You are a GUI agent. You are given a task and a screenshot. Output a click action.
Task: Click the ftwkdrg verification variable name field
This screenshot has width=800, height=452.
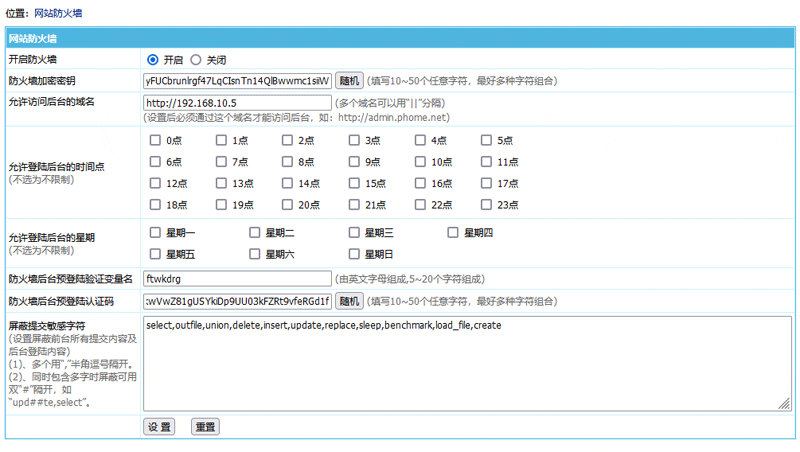coord(237,279)
